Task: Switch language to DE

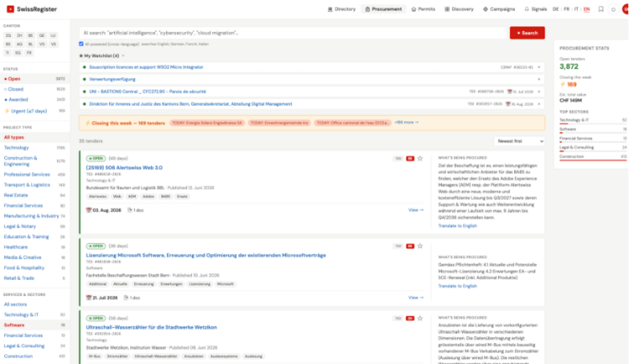Action: [555, 9]
